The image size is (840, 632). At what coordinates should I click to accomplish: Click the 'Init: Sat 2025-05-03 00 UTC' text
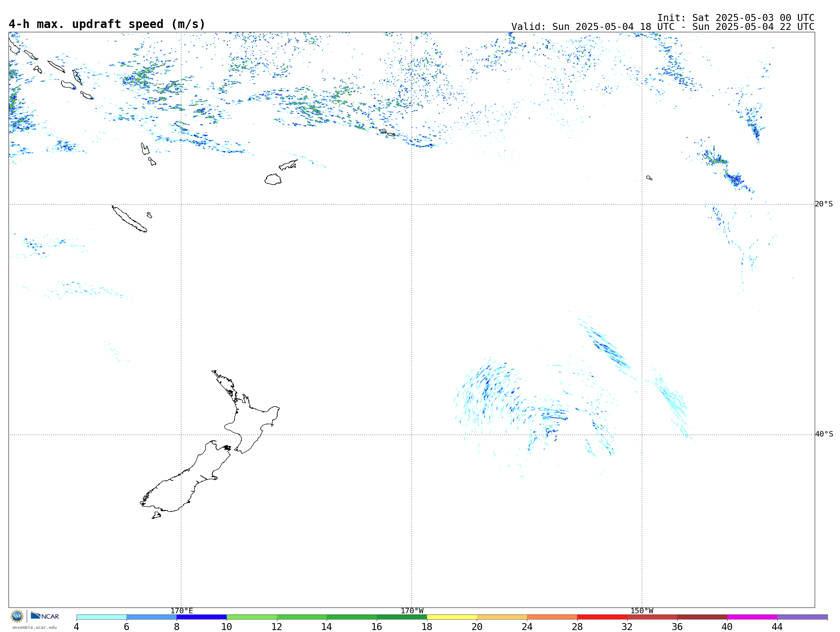[x=736, y=18]
